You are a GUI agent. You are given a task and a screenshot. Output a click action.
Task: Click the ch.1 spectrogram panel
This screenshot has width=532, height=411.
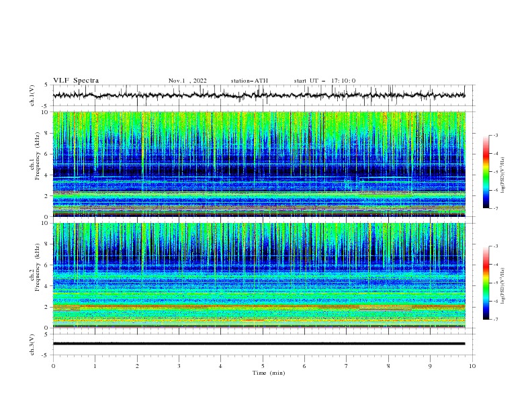coord(259,164)
